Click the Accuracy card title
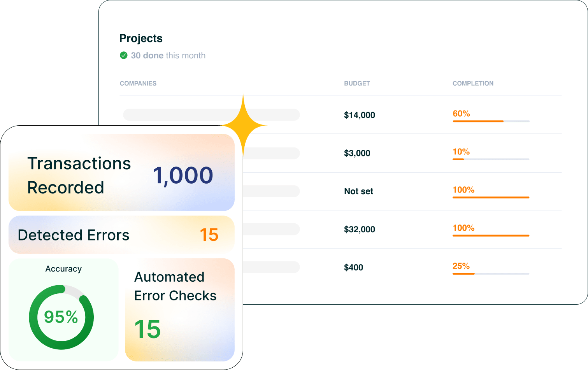The width and height of the screenshot is (588, 370). pyautogui.click(x=63, y=269)
